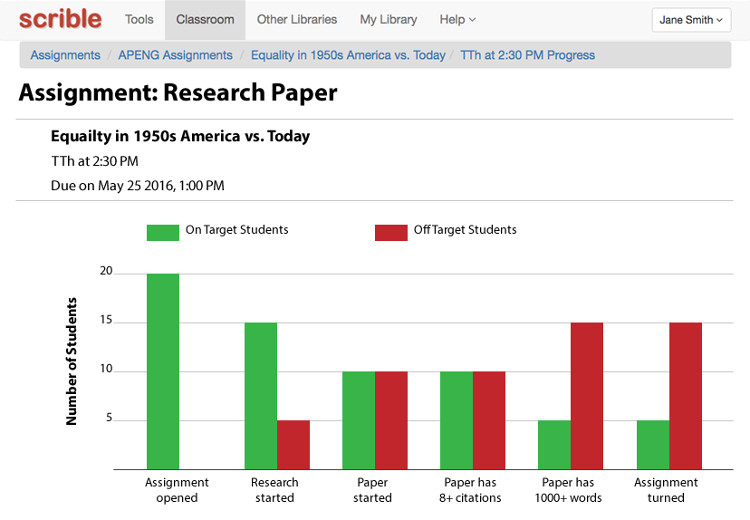Click the Assignment turned axis label
This screenshot has height=520, width=750.
pyautogui.click(x=666, y=490)
